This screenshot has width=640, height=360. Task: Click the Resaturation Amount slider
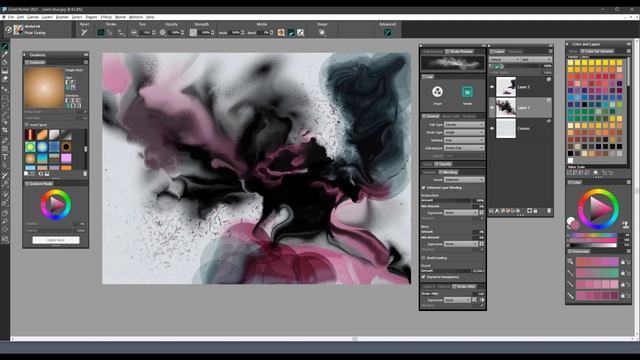click(446, 200)
